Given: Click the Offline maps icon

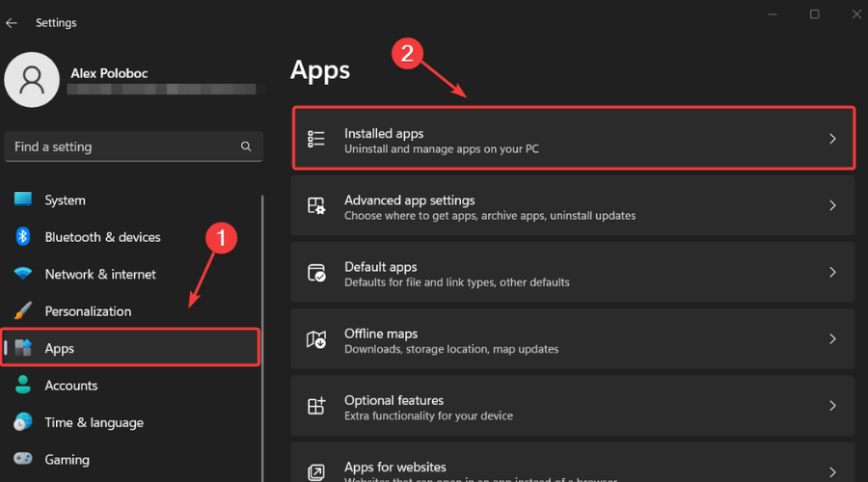Looking at the screenshot, I should (x=316, y=339).
